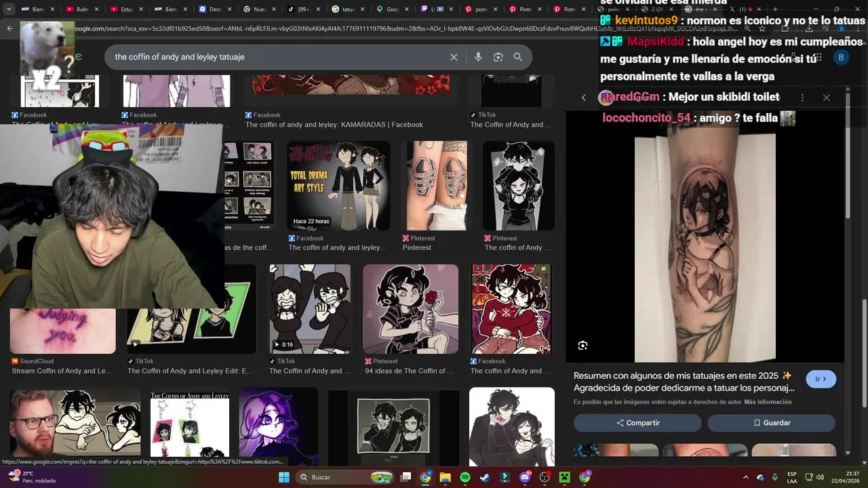Open the tab search dropdown arrow
The width and height of the screenshot is (868, 488).
(x=8, y=9)
